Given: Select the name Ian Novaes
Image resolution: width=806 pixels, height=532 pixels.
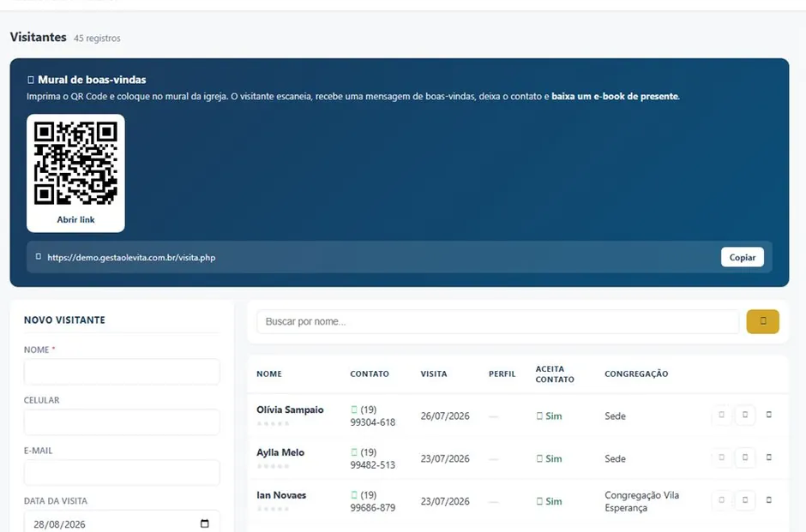Looking at the screenshot, I should coord(281,495).
